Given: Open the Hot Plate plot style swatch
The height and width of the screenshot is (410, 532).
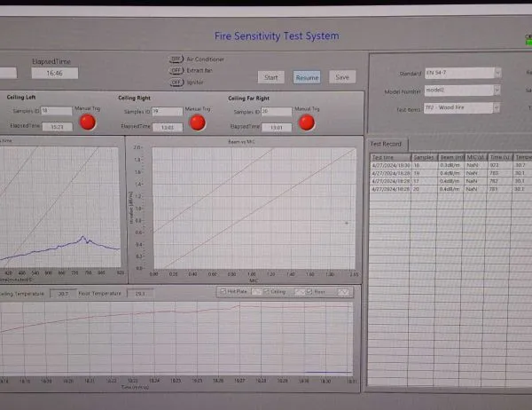Looking at the screenshot, I should pyautogui.click(x=256, y=291).
